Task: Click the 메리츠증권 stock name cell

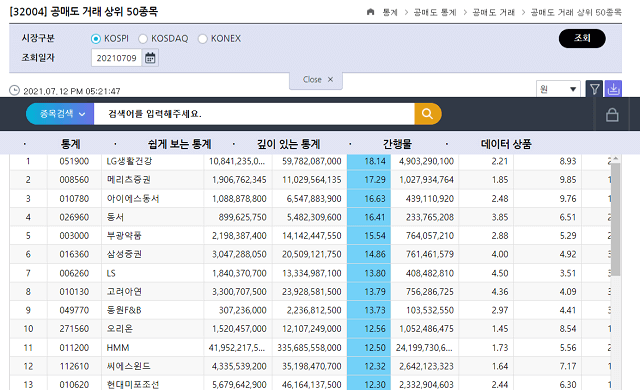Action: [x=152, y=179]
